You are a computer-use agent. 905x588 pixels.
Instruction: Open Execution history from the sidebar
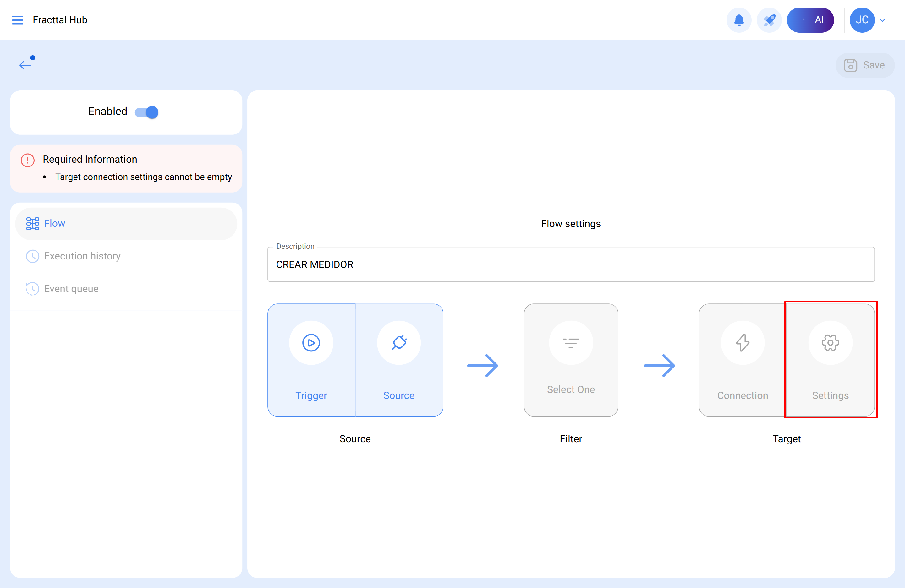[82, 256]
